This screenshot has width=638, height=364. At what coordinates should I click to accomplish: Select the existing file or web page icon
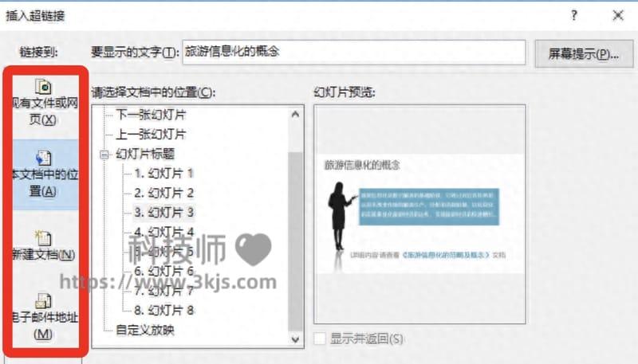click(44, 88)
